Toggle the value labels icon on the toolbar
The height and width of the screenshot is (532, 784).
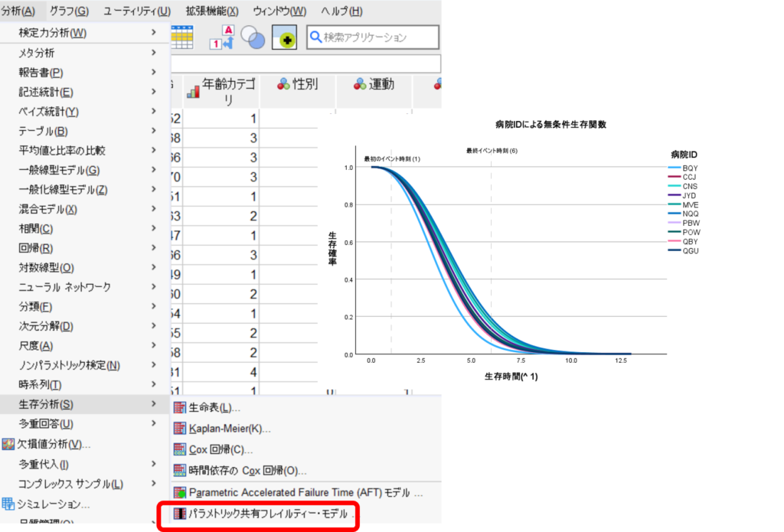pos(222,37)
